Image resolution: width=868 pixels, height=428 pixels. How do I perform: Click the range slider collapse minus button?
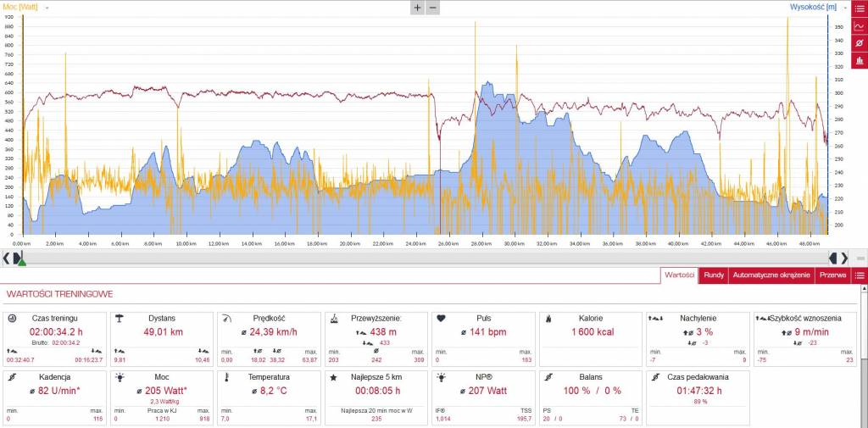click(x=860, y=258)
